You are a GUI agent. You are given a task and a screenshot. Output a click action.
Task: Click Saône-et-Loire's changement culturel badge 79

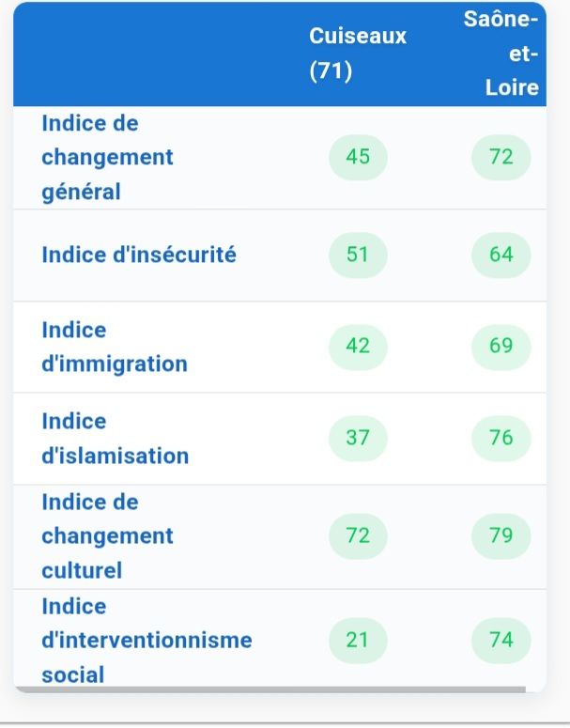coord(501,536)
